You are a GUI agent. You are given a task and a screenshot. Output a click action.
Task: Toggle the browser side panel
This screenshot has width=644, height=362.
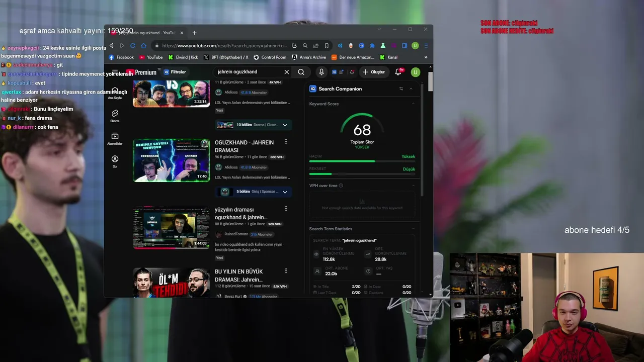[404, 46]
